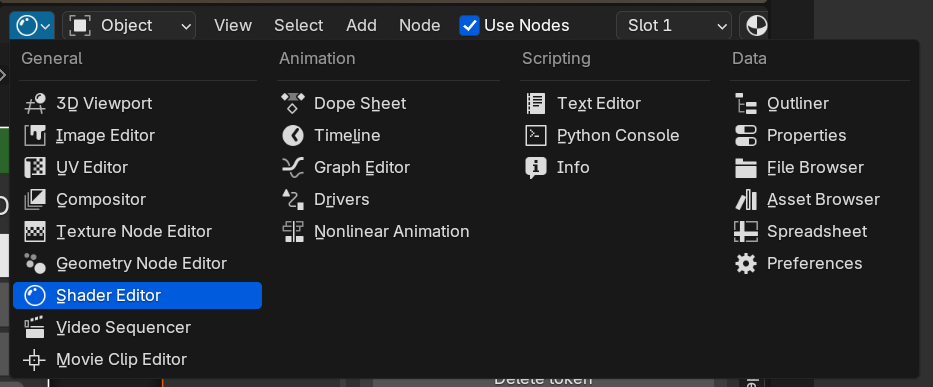Open the File Browser

pyautogui.click(x=820, y=168)
